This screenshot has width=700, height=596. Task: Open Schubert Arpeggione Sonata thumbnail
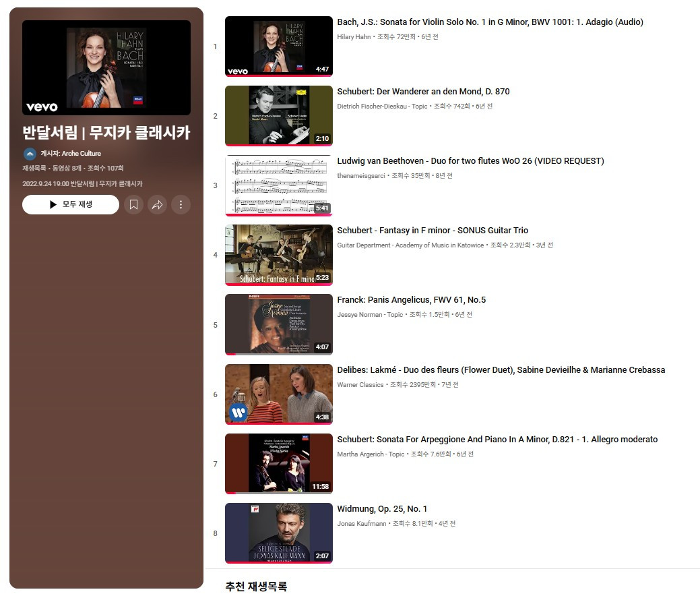278,464
